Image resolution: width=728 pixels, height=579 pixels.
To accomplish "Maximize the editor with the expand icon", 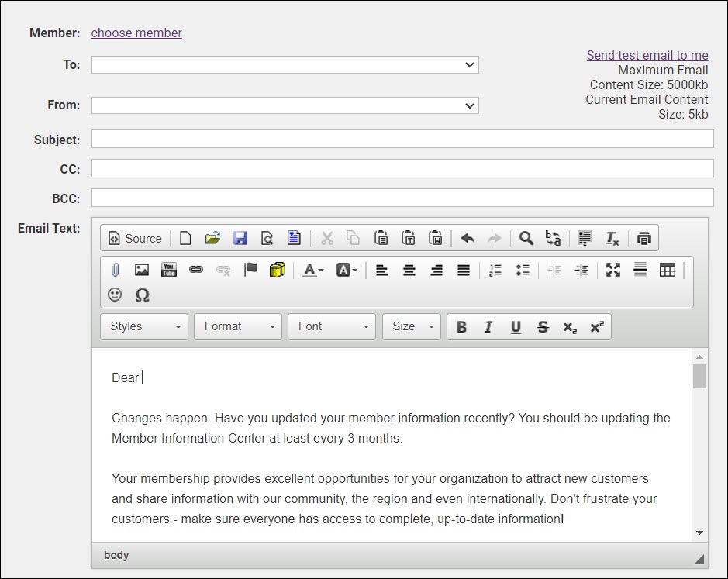I will tap(613, 270).
